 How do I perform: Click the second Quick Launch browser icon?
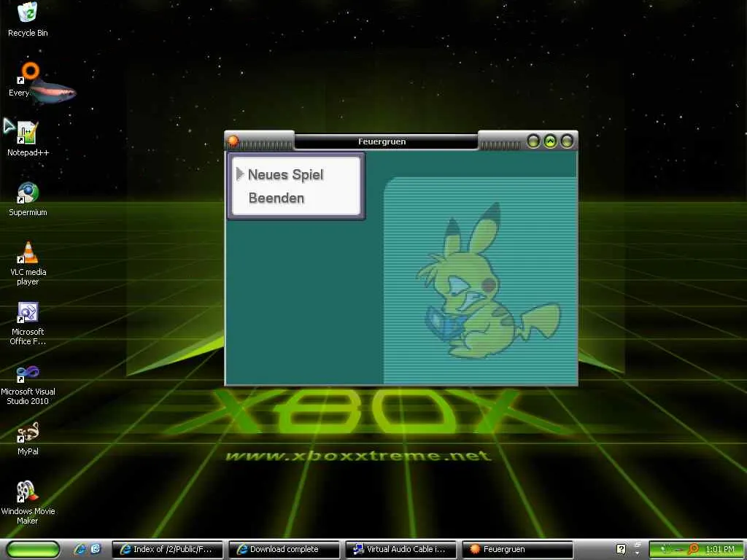96,549
